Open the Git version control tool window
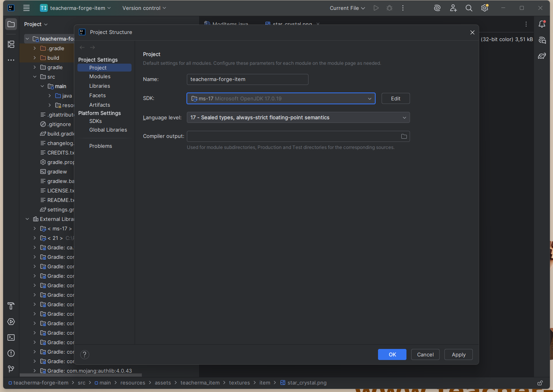553x392 pixels. (x=11, y=369)
